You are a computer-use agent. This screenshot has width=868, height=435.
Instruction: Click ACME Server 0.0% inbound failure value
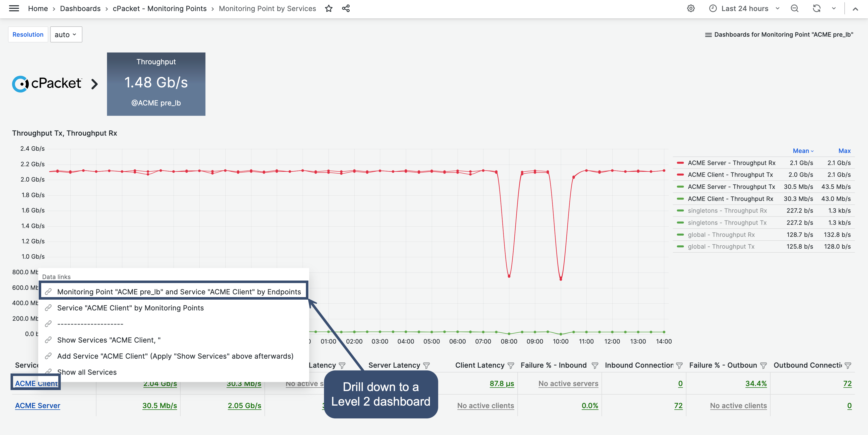click(590, 406)
